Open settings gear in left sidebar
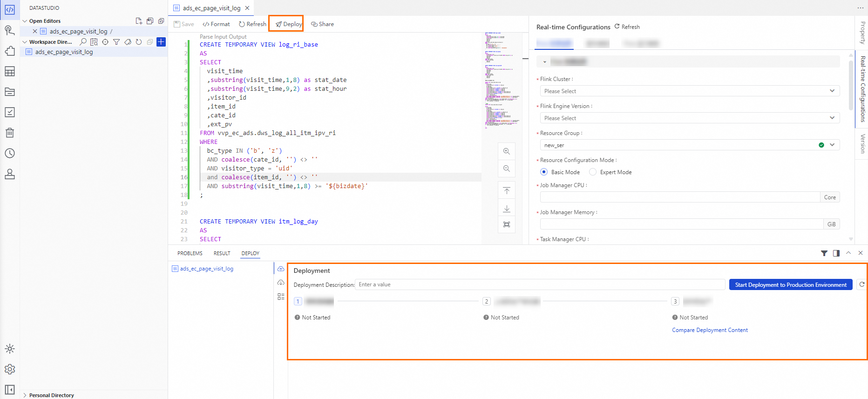 pos(10,369)
